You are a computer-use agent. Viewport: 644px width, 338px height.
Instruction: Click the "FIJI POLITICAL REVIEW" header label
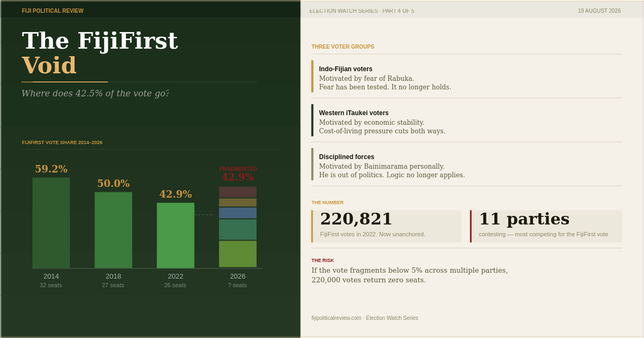tap(53, 11)
